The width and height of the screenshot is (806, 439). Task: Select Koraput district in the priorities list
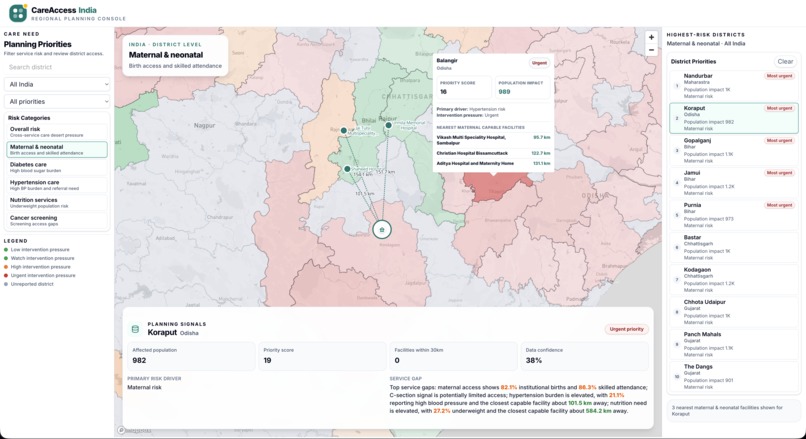click(734, 118)
